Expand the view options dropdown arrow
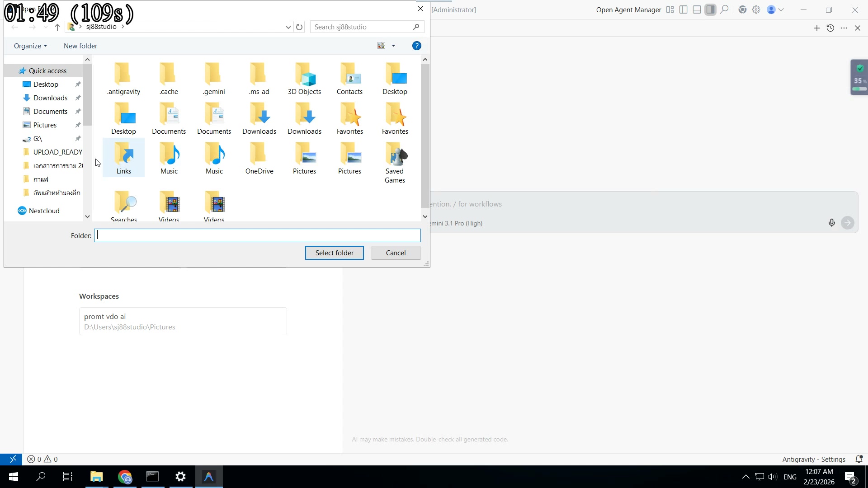The width and height of the screenshot is (868, 488). point(393,46)
